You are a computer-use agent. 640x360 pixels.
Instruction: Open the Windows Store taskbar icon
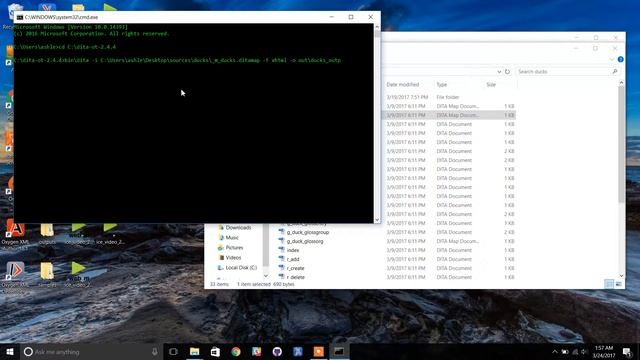click(x=215, y=351)
